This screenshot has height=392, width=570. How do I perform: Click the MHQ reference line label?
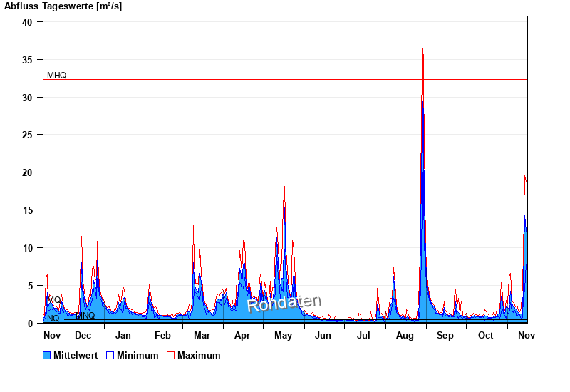[x=56, y=76]
